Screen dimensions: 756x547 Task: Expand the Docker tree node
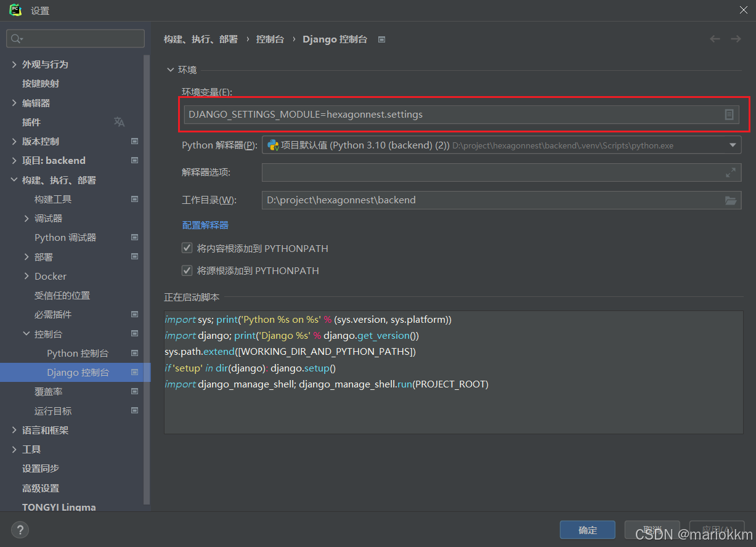click(26, 276)
